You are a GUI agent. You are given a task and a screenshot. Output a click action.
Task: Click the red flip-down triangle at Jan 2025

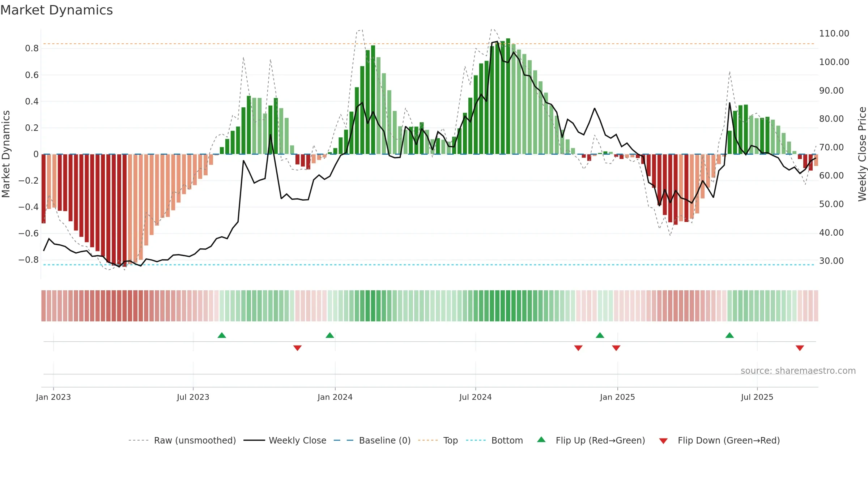pos(616,348)
